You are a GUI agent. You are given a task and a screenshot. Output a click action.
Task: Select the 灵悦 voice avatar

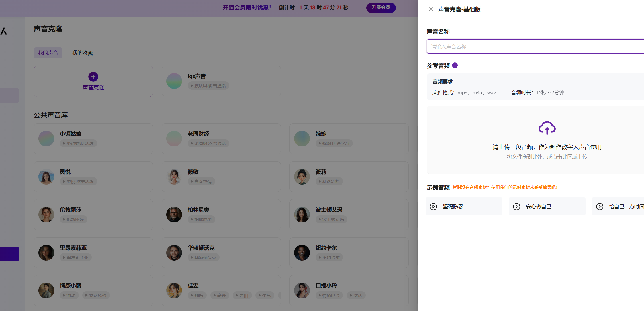pyautogui.click(x=46, y=177)
